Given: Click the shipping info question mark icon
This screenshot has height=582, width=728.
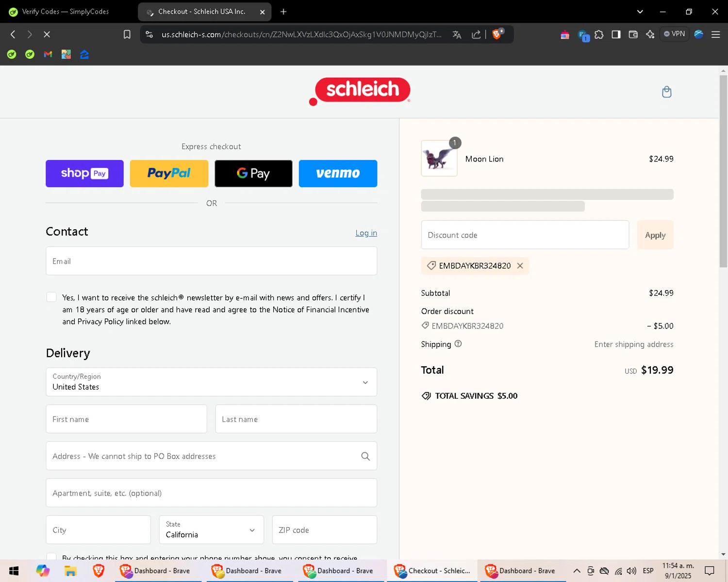Looking at the screenshot, I should [x=458, y=344].
